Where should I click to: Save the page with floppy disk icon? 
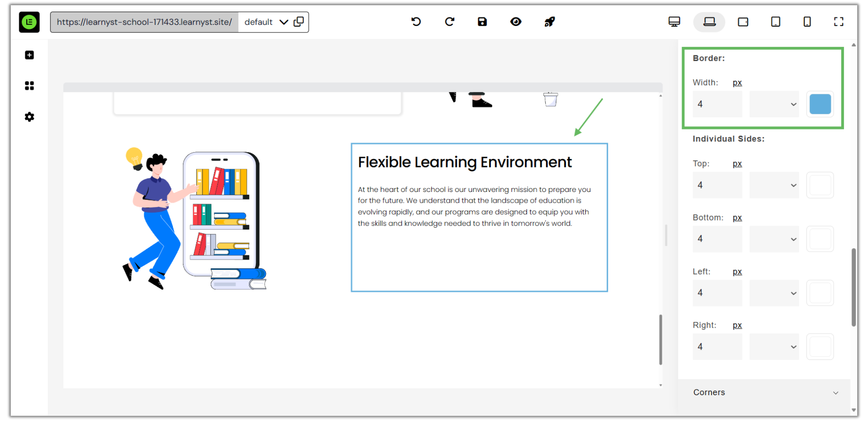pos(482,22)
